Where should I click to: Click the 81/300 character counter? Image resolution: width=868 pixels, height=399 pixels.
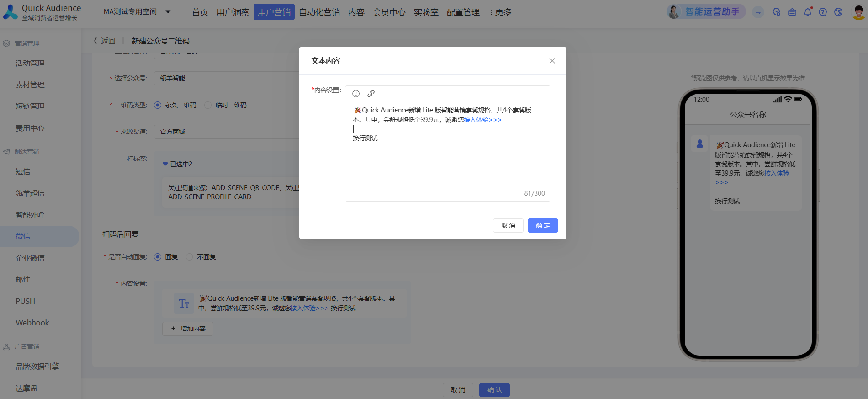pyautogui.click(x=535, y=193)
